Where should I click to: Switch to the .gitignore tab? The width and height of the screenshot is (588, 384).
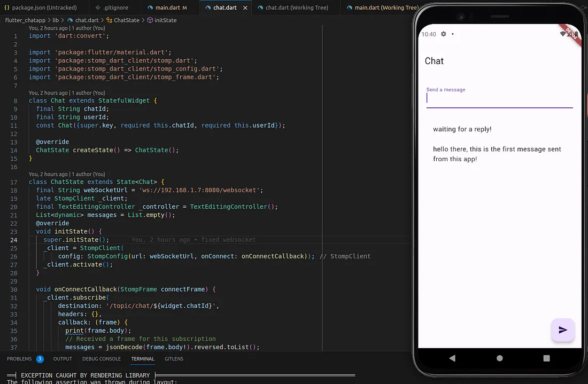(x=115, y=8)
